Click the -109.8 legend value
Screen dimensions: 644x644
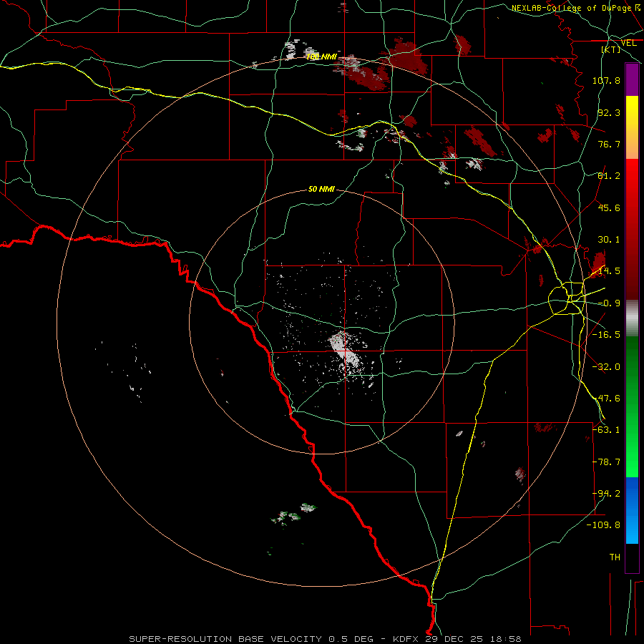[604, 525]
